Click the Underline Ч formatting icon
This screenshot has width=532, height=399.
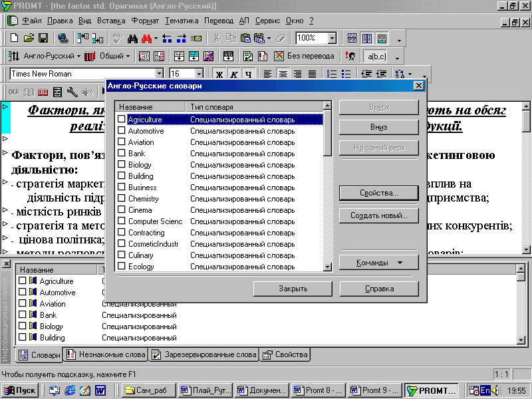248,74
